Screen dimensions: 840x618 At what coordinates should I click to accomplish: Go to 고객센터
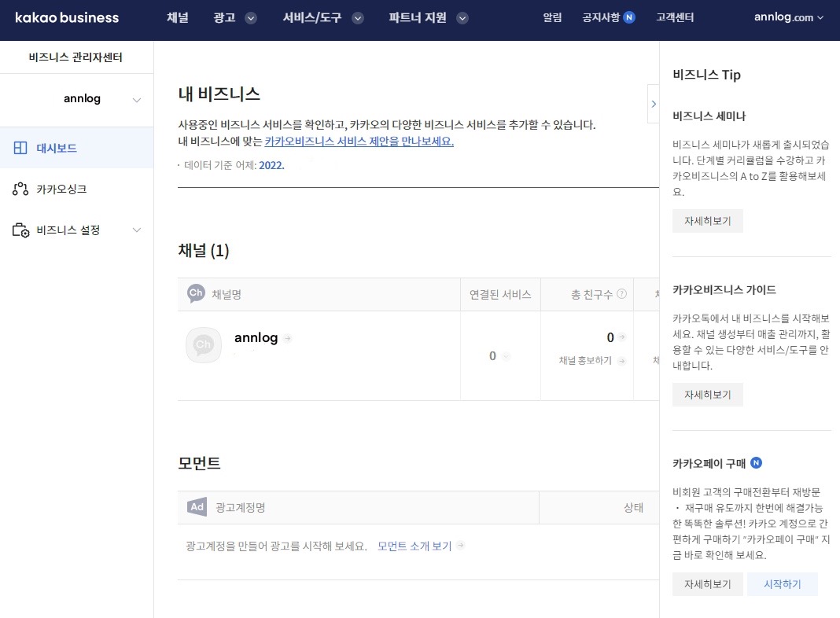click(x=675, y=17)
